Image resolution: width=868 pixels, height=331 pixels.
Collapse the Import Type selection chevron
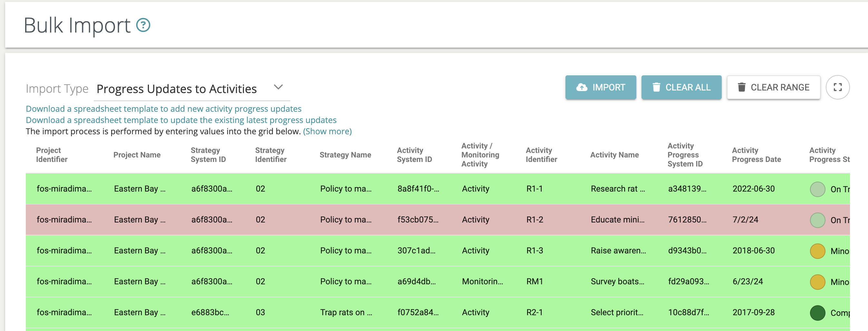pos(278,87)
